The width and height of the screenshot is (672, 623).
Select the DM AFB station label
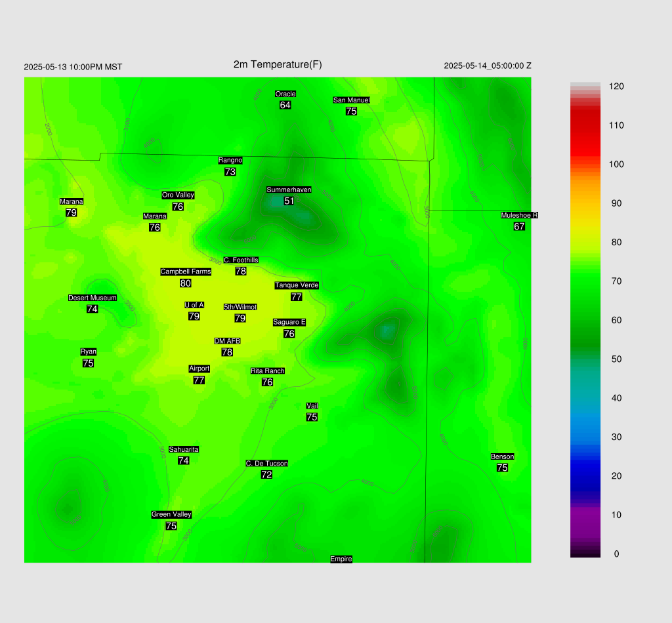[x=227, y=341]
